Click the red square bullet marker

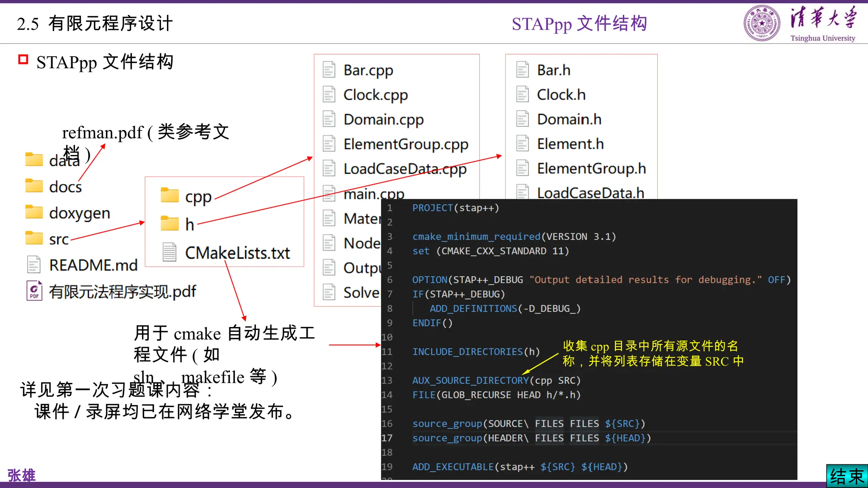click(23, 59)
